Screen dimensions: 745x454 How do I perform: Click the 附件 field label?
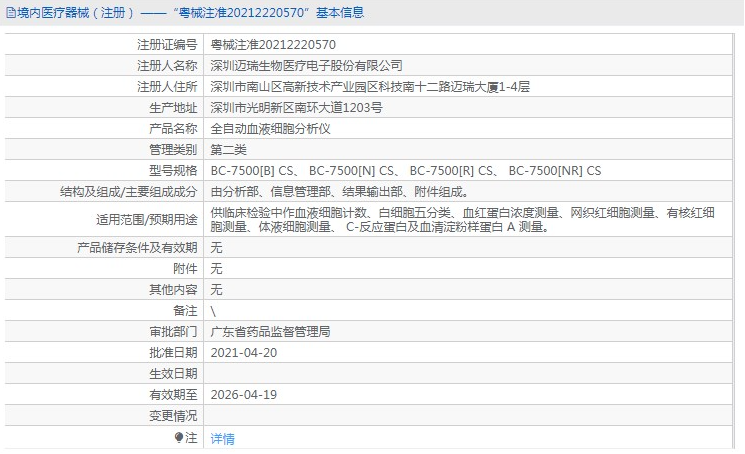(x=185, y=269)
